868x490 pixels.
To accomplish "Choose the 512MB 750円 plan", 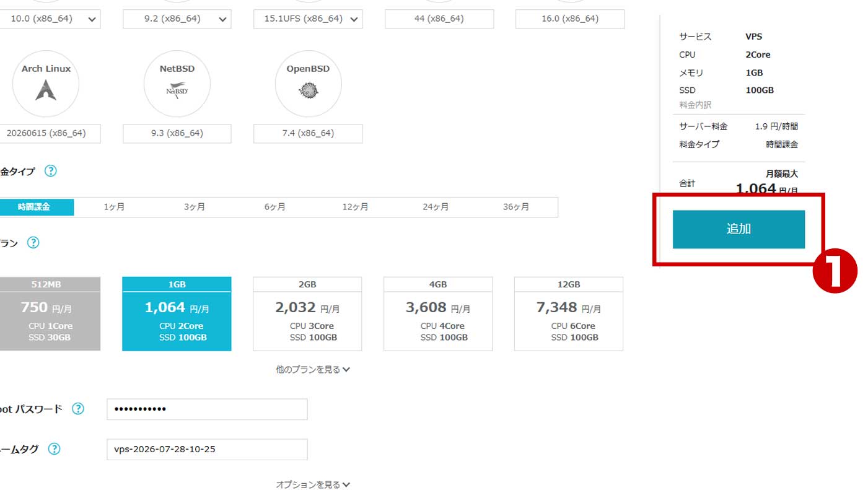I will [50, 314].
